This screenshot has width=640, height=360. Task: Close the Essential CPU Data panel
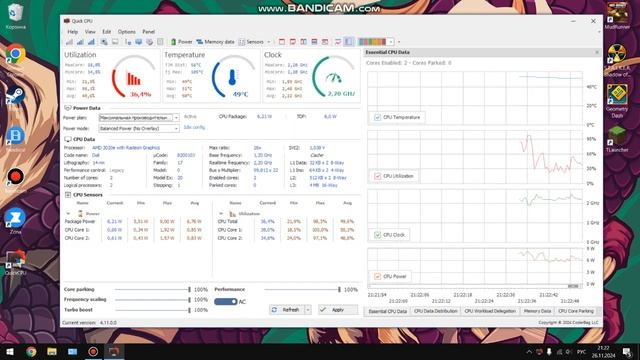(x=597, y=52)
